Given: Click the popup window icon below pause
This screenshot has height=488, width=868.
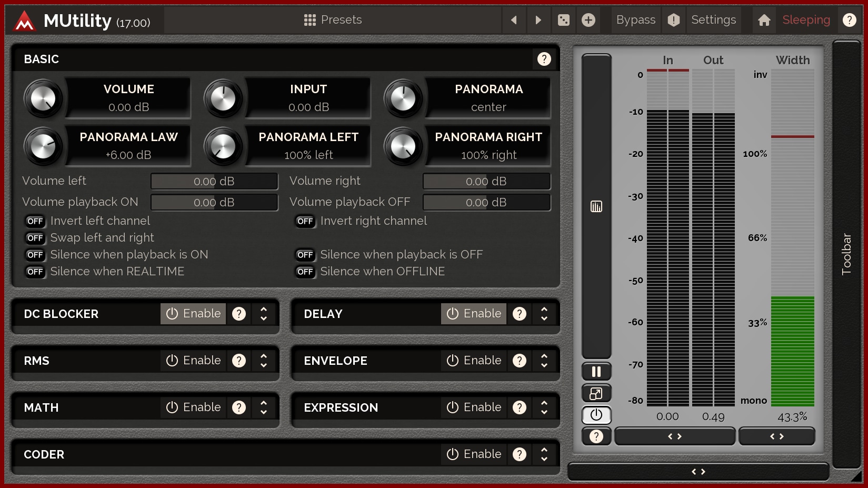Looking at the screenshot, I should point(596,393).
